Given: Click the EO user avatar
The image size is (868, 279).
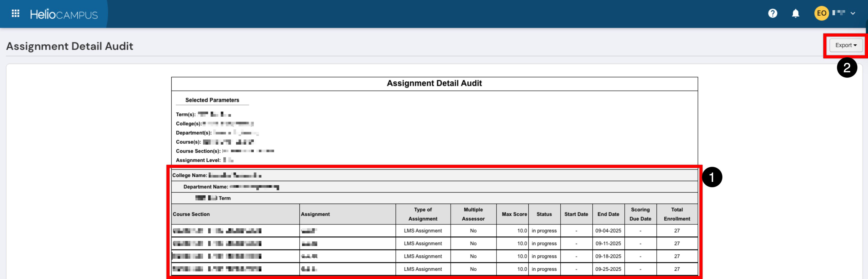Looking at the screenshot, I should [821, 13].
